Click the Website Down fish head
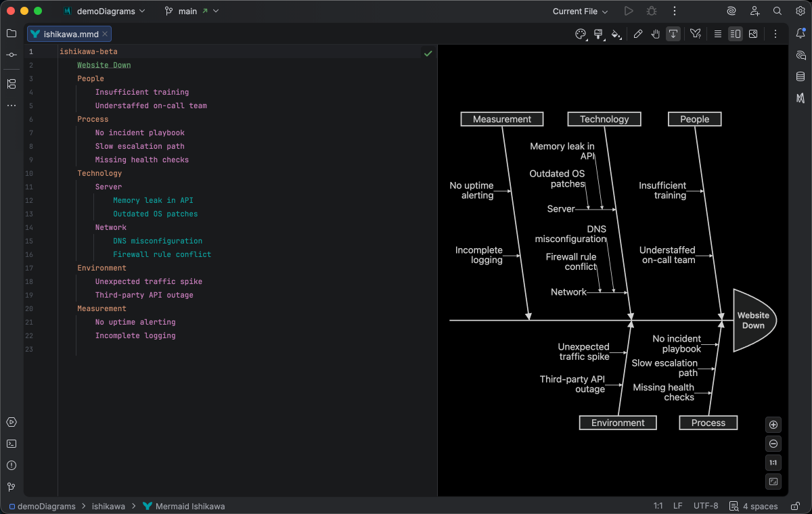Screen dimensions: 812x514 tap(753, 321)
